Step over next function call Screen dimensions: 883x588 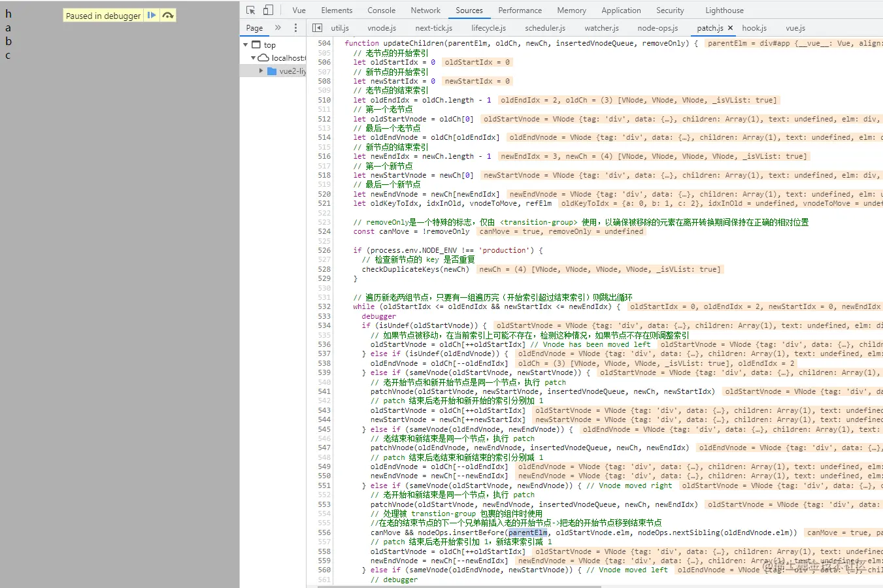click(168, 15)
